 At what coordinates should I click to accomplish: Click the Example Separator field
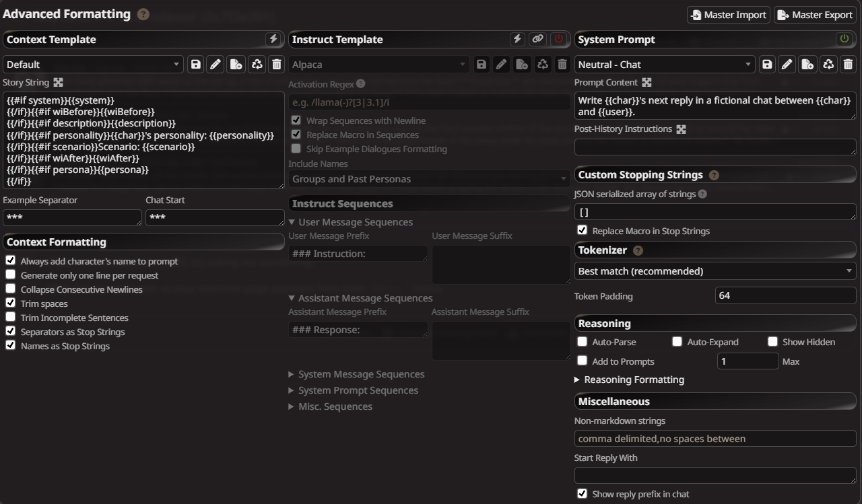point(72,218)
